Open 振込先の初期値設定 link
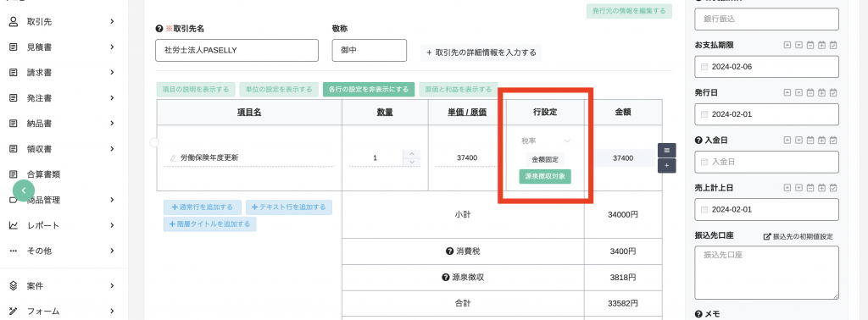868x320 pixels. tap(798, 236)
